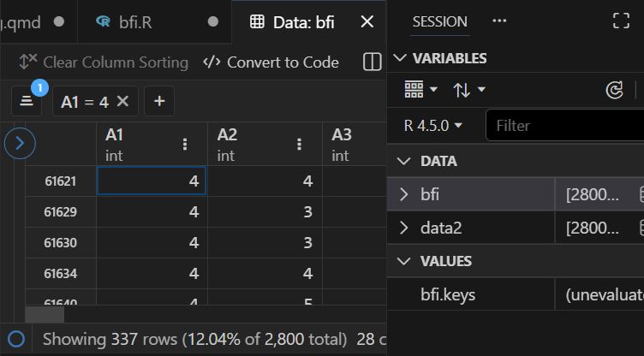
Task: Open the variables grouping dropdown
Action: (420, 90)
